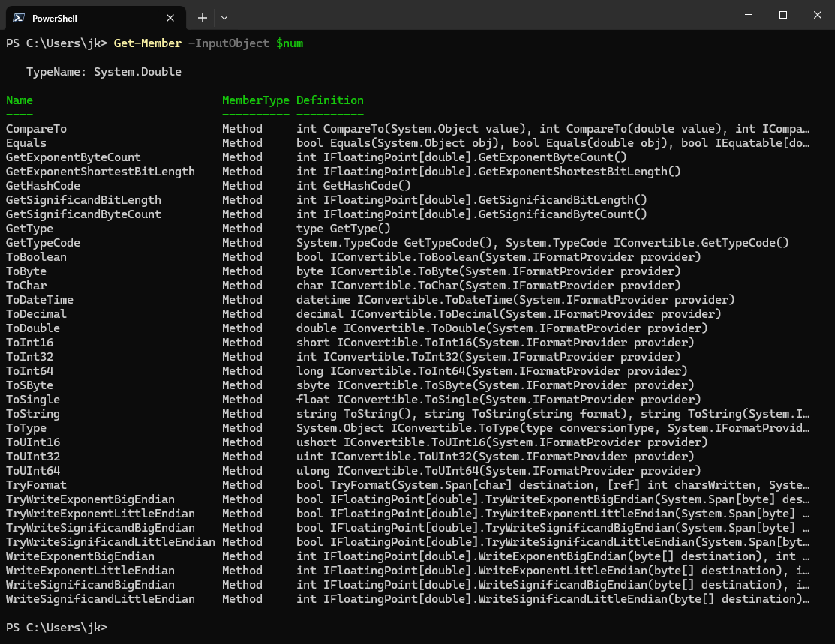Image resolution: width=835 pixels, height=644 pixels.
Task: Click the Name column header
Action: pos(20,100)
